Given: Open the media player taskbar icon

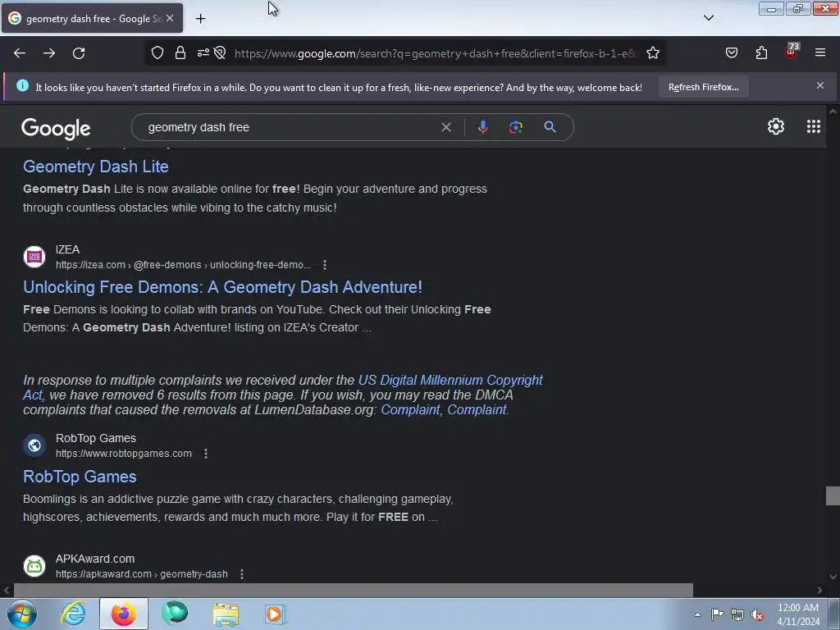Looking at the screenshot, I should pyautogui.click(x=276, y=614).
